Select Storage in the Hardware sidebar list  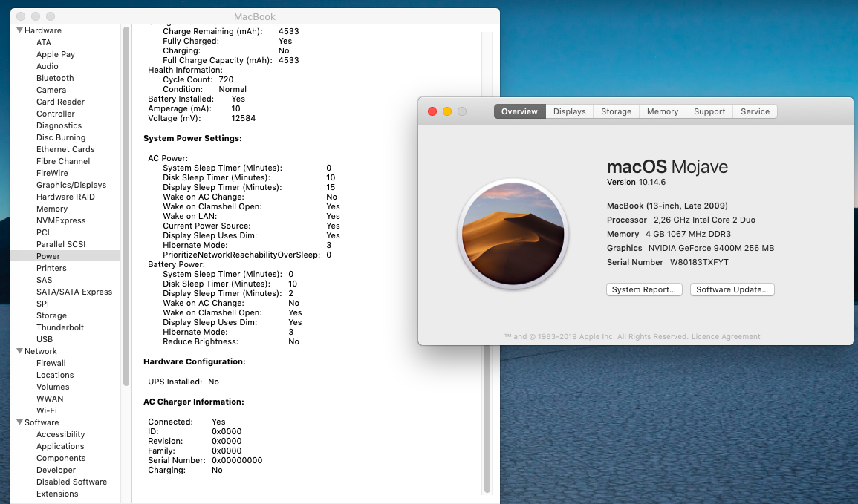(x=51, y=315)
